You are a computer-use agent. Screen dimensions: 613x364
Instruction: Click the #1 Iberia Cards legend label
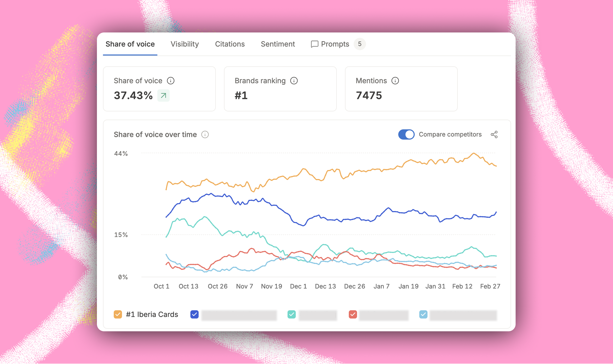tap(152, 314)
